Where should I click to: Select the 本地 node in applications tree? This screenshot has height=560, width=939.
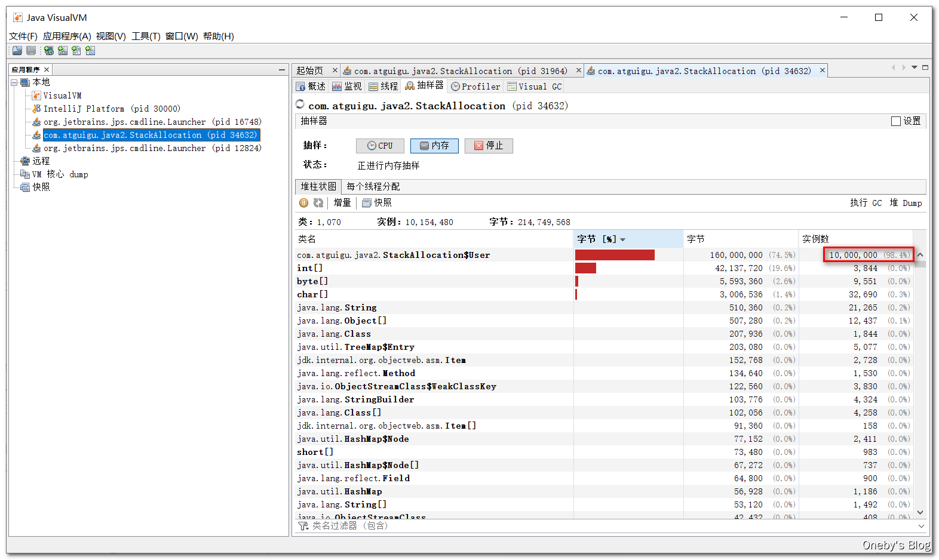point(41,82)
